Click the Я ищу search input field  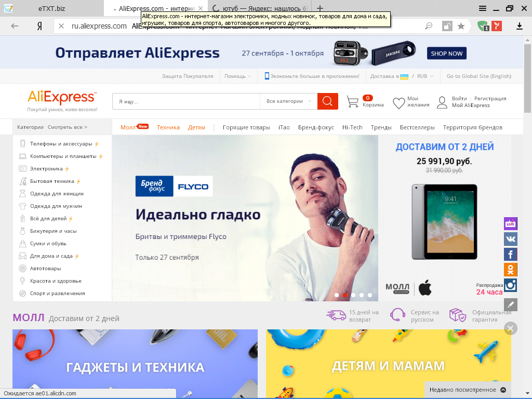click(187, 101)
